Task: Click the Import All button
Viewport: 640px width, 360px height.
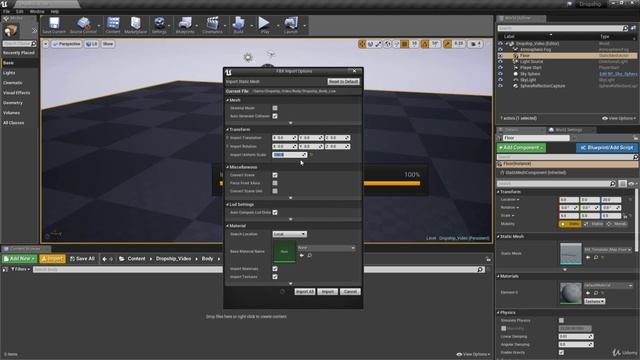Action: [x=304, y=292]
